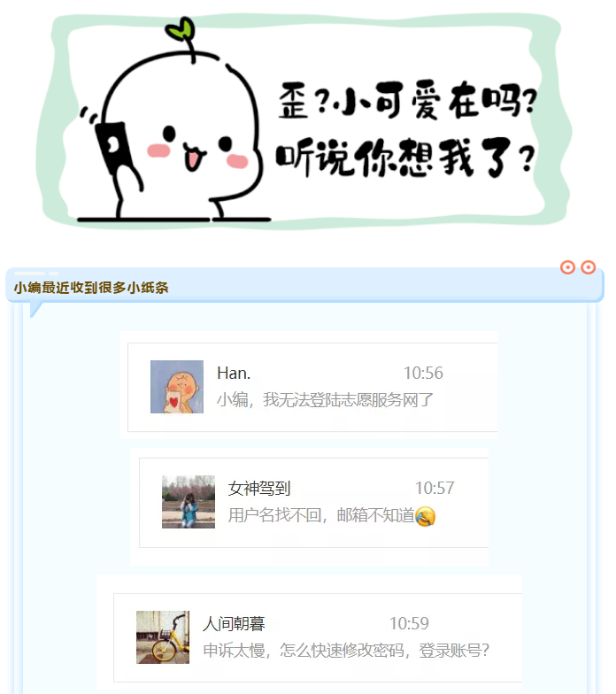The width and height of the screenshot is (616, 694).
Task: Click the banner text 歪?小可爱在吗?
Action: point(407,101)
